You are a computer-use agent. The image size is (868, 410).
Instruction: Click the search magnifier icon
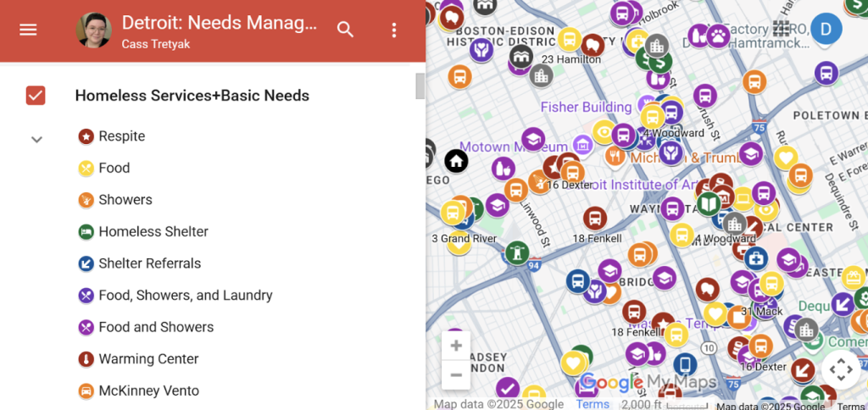tap(345, 30)
